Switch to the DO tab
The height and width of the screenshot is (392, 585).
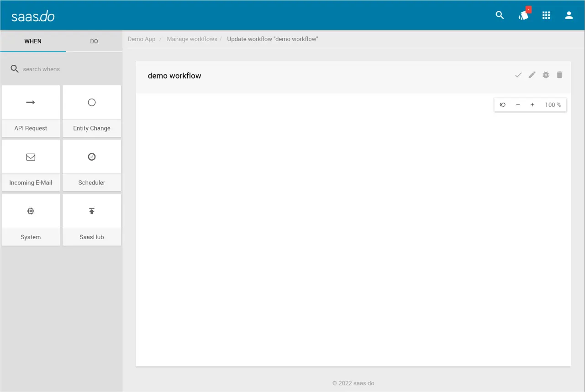tap(94, 41)
